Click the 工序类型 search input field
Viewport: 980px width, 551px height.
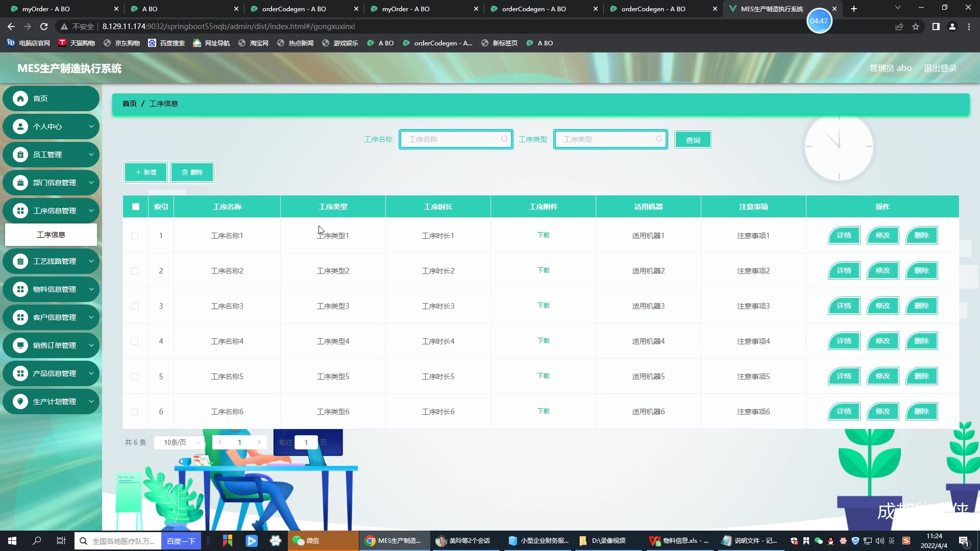coord(607,139)
